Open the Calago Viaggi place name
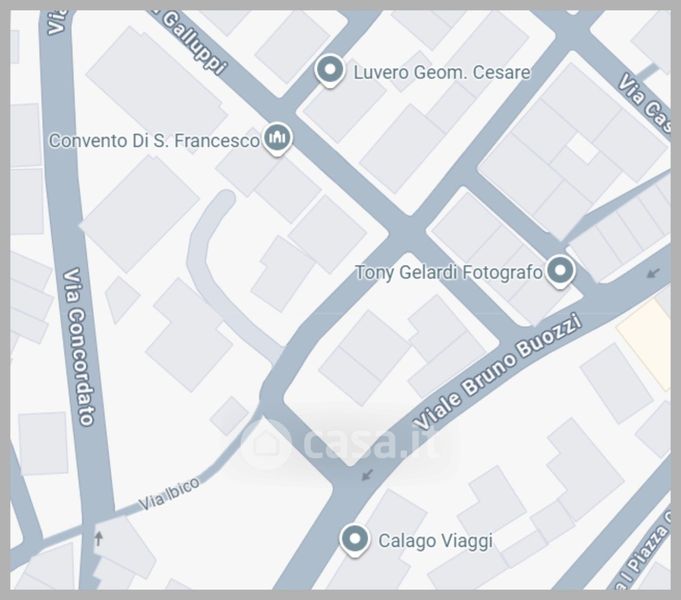The image size is (681, 600). click(436, 541)
